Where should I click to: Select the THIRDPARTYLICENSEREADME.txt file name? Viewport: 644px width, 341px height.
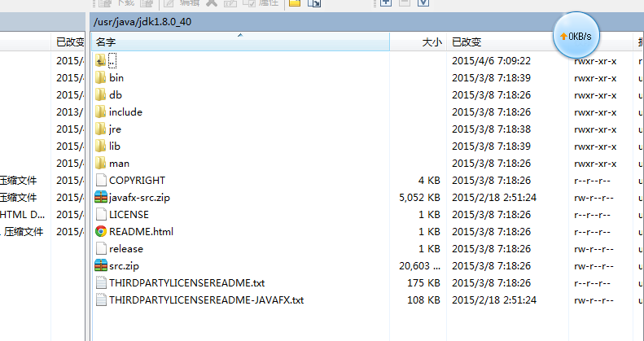pyautogui.click(x=187, y=283)
